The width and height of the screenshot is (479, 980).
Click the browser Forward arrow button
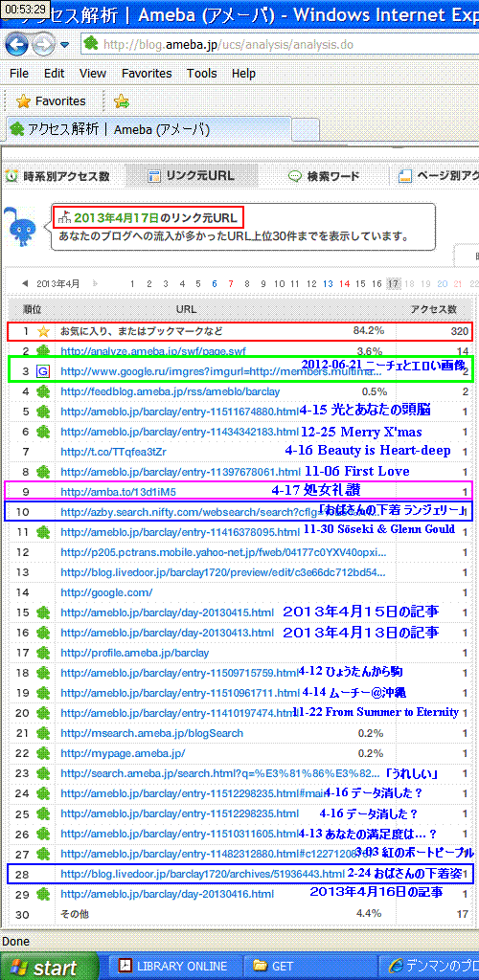coord(43,44)
